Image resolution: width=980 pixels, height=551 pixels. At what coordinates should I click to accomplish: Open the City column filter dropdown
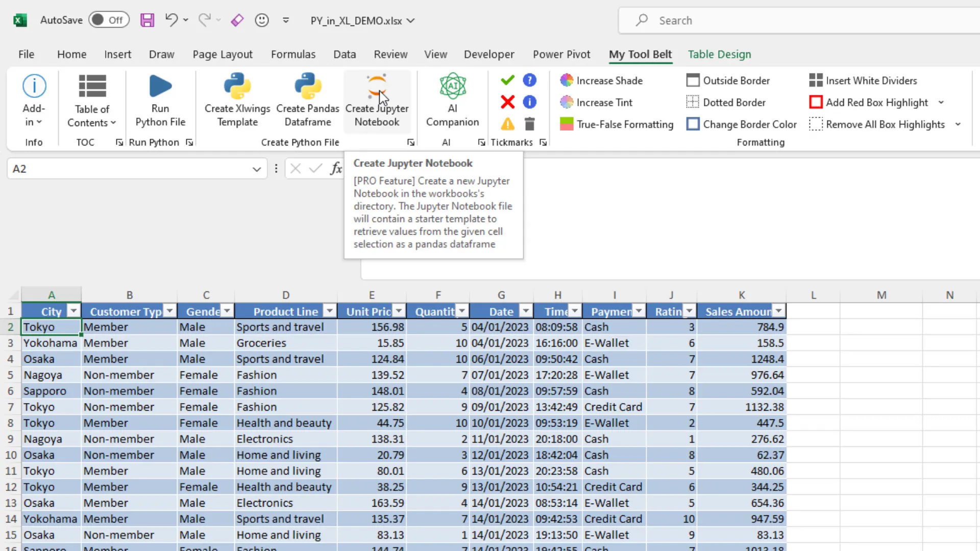point(73,311)
